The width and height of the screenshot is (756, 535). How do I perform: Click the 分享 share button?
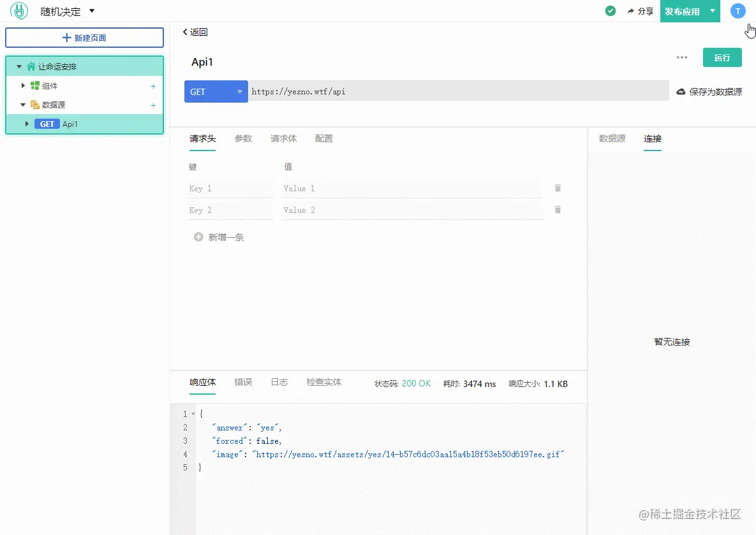641,11
